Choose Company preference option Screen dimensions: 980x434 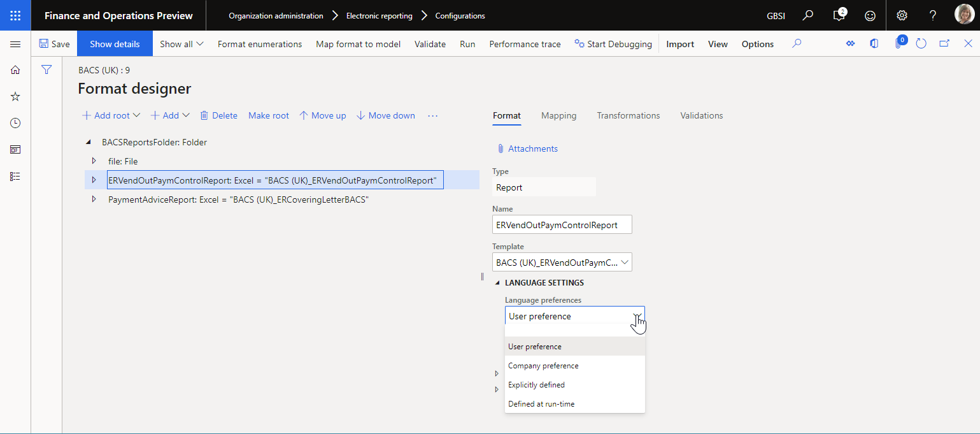[575, 366]
